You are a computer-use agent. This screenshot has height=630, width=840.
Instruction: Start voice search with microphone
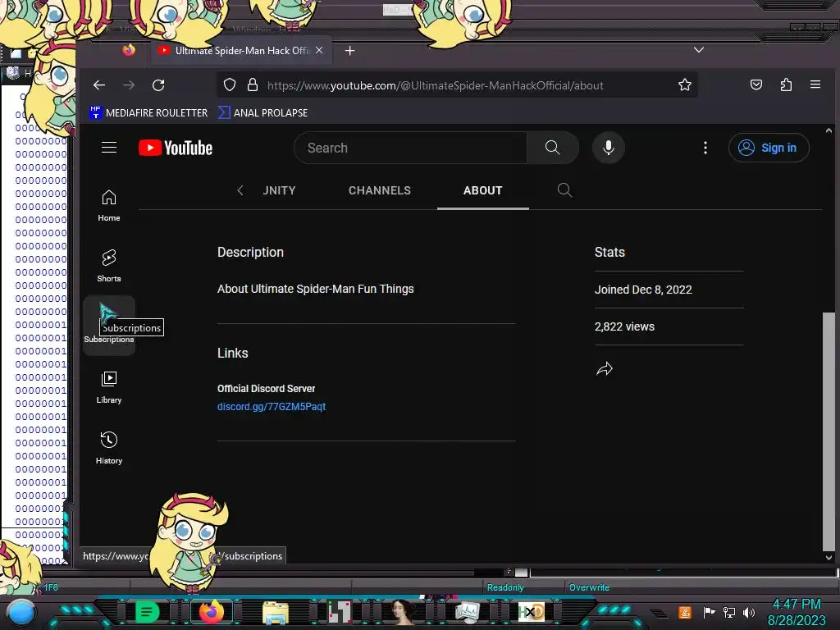click(x=608, y=148)
